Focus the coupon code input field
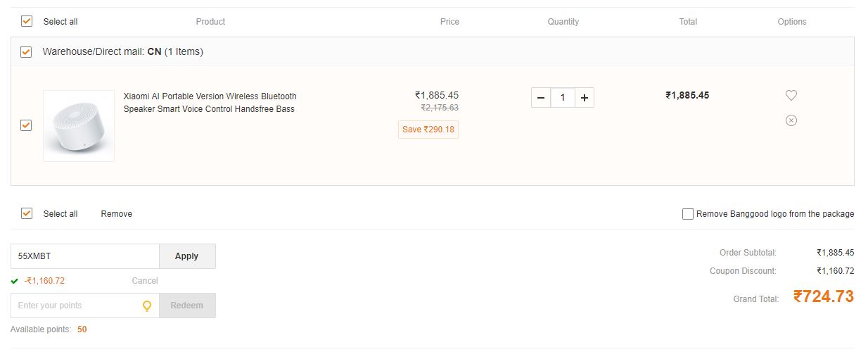This screenshot has height=352, width=868. click(x=85, y=256)
